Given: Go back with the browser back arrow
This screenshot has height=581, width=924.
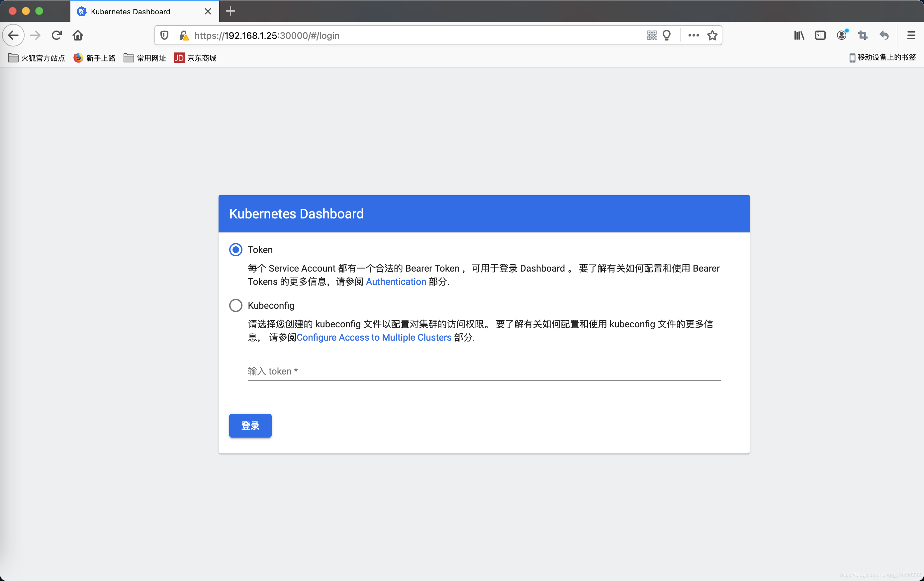Looking at the screenshot, I should coord(13,35).
